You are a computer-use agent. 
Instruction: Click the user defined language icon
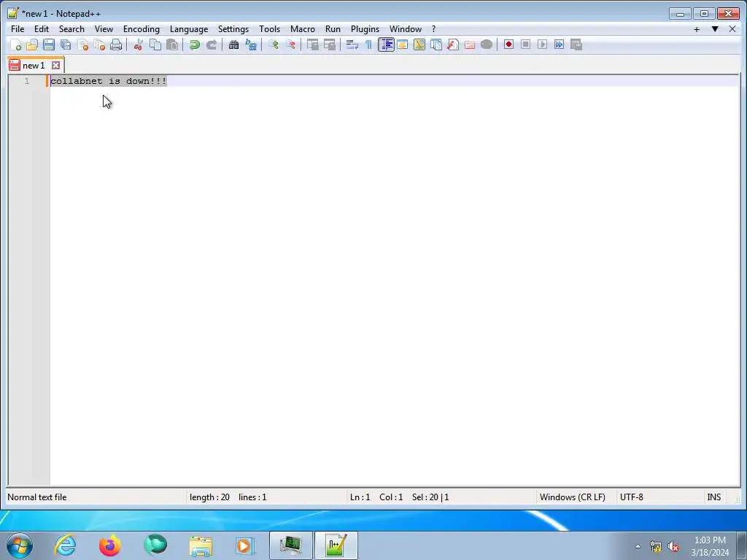[x=403, y=44]
